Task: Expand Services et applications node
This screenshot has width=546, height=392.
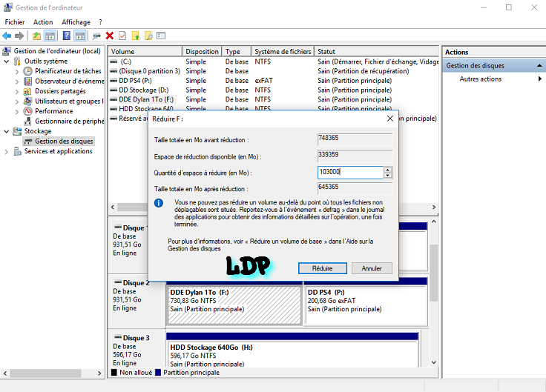Action: pyautogui.click(x=6, y=152)
